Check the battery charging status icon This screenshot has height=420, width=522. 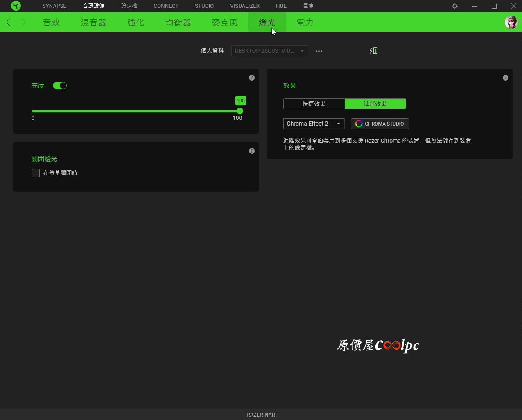(374, 51)
